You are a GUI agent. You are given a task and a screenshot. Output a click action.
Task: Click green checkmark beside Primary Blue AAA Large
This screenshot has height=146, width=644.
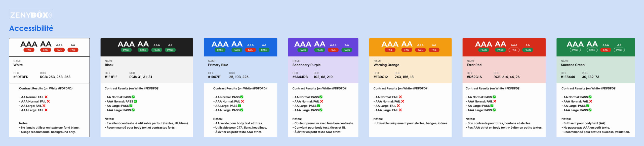tap(242, 110)
